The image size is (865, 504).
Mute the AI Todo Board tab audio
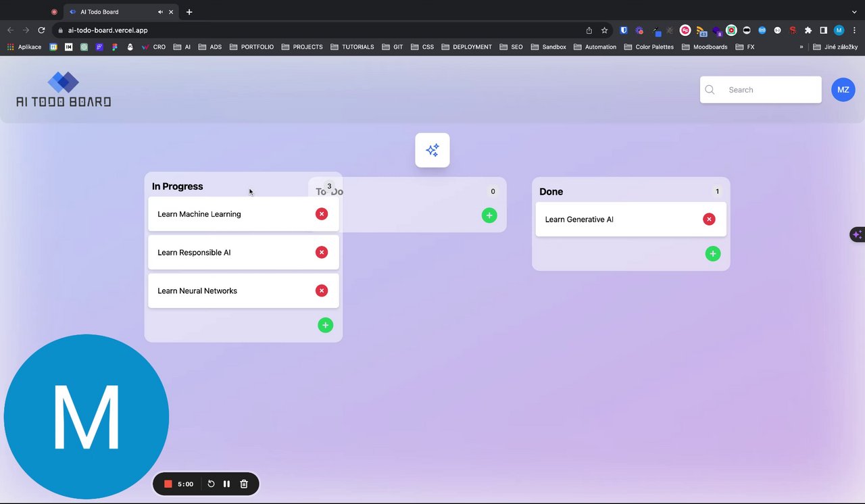161,12
